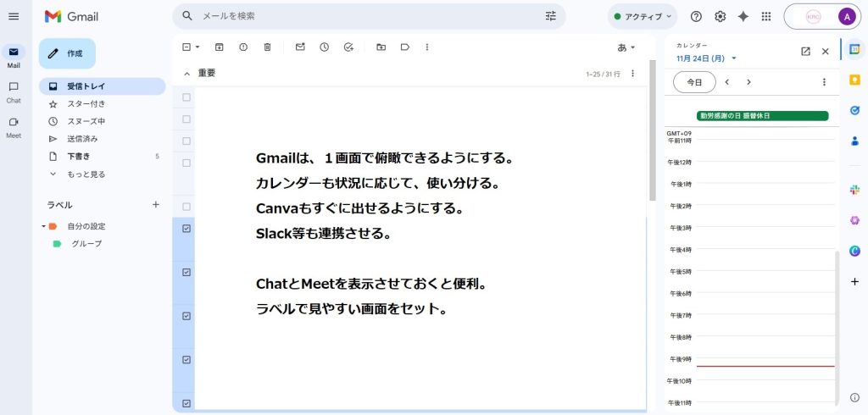Image resolution: width=868 pixels, height=415 pixels.
Task: Collapse the 重要 section chevron
Action: [186, 74]
